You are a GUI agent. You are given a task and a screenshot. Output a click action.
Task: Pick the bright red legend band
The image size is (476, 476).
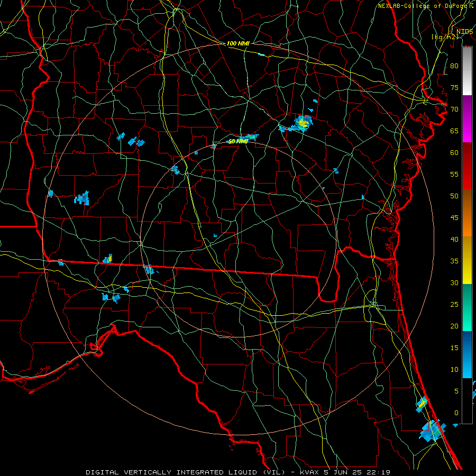[x=467, y=178]
